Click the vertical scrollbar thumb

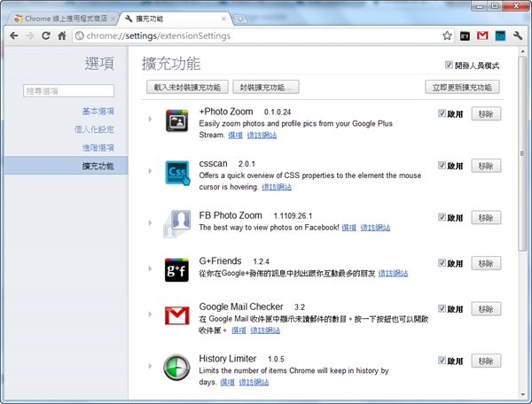522,154
